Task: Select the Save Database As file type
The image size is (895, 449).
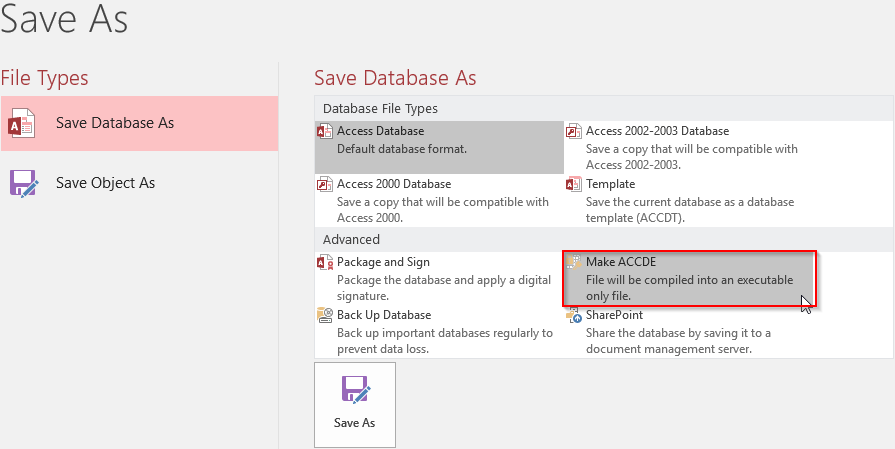Action: 115,123
